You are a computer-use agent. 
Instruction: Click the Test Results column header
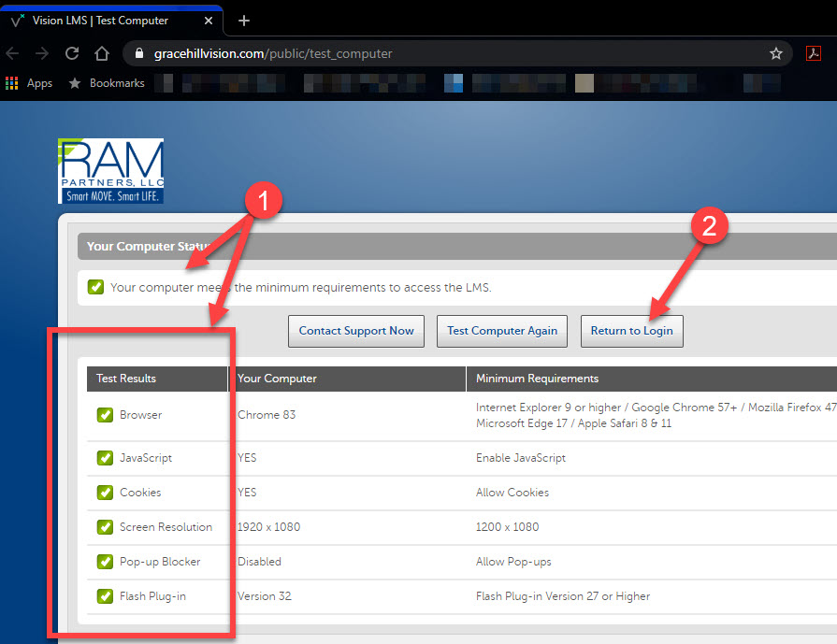pos(157,379)
